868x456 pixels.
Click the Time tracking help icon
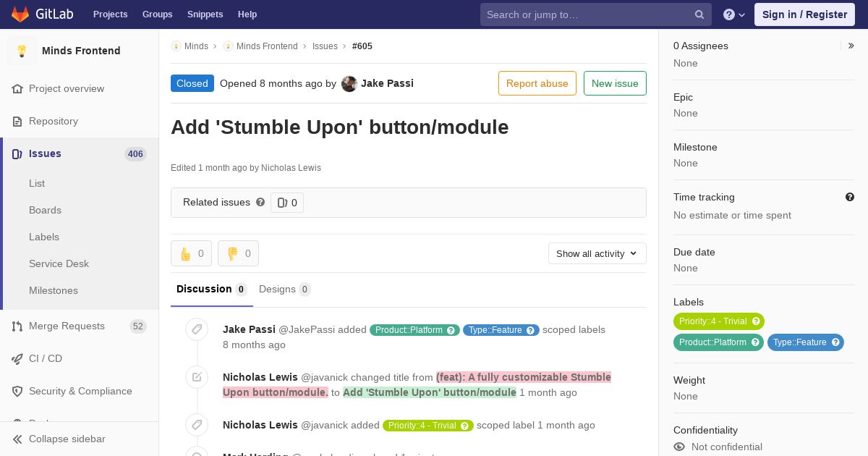850,197
